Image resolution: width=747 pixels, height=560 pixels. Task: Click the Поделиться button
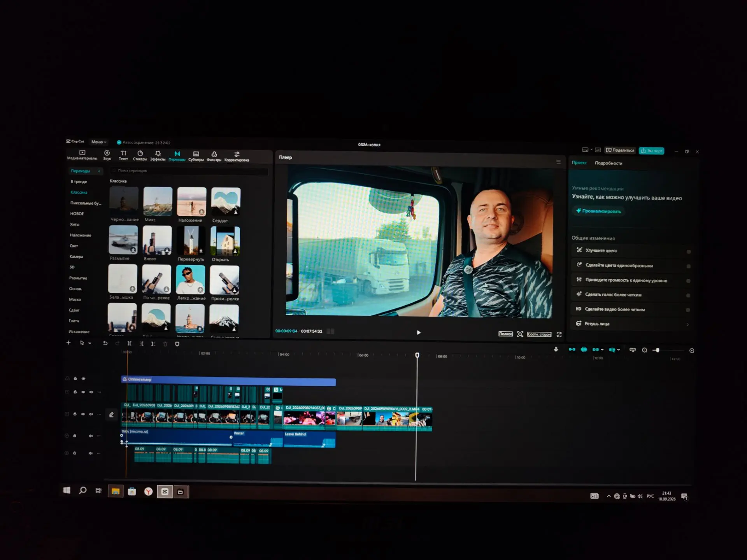click(620, 150)
